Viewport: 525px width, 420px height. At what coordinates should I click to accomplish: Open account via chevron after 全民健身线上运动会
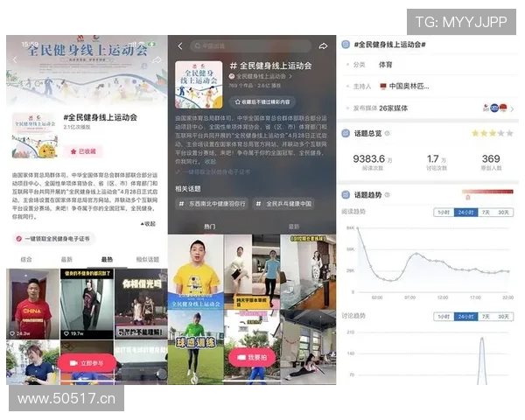coord(290,76)
